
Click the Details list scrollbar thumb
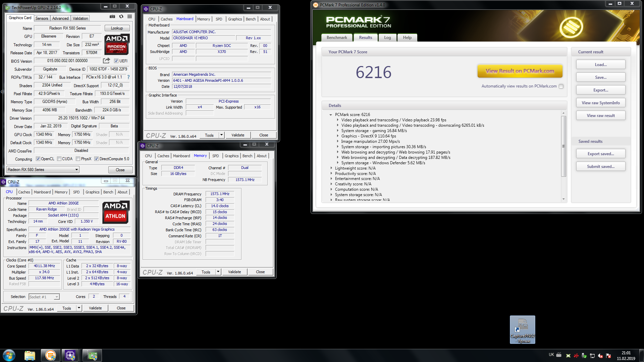[563, 146]
